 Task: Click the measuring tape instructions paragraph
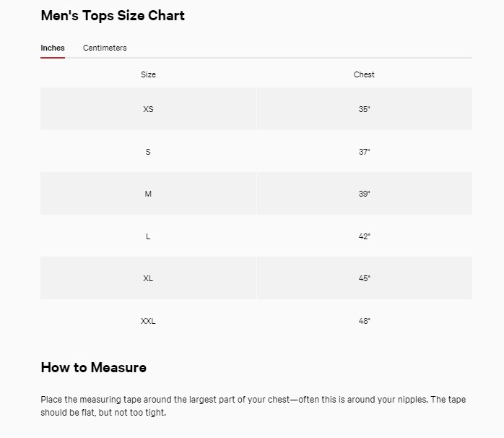tap(252, 406)
